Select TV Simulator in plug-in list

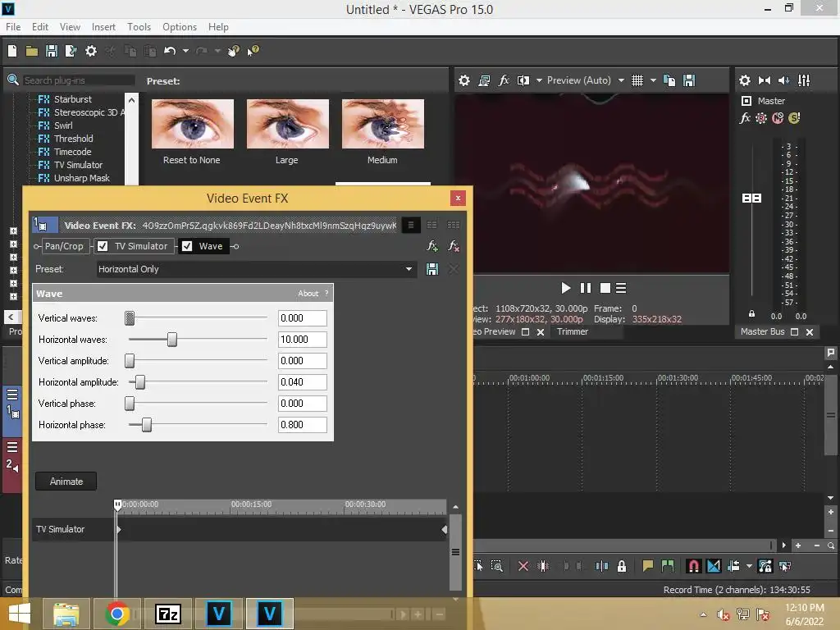click(78, 165)
